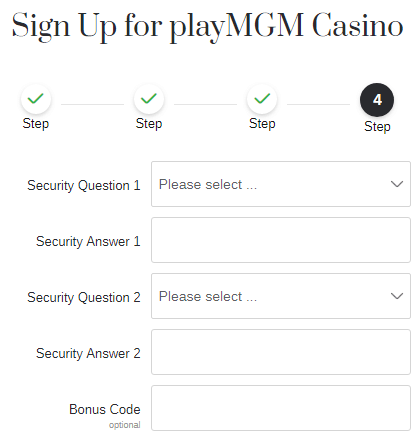Click the 'Bonus Code' label text
The height and width of the screenshot is (446, 420).
point(105,409)
